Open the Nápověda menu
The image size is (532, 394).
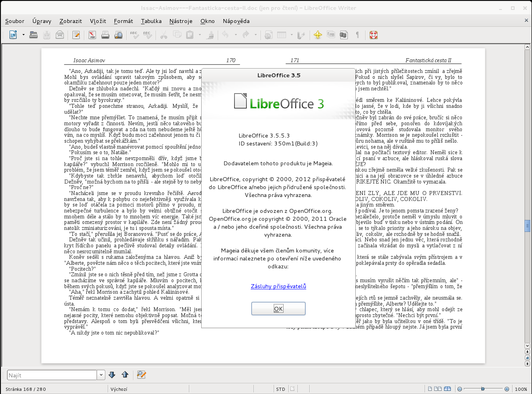(x=236, y=21)
